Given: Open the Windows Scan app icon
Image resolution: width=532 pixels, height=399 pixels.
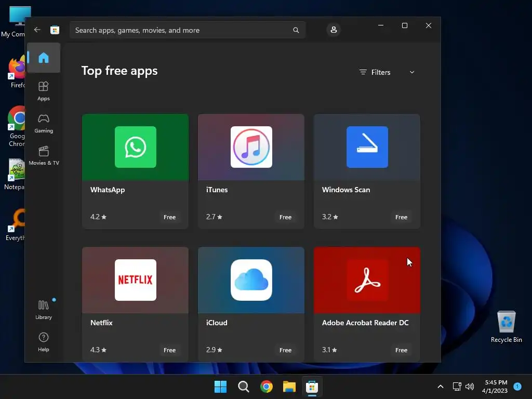Looking at the screenshot, I should pyautogui.click(x=367, y=147).
